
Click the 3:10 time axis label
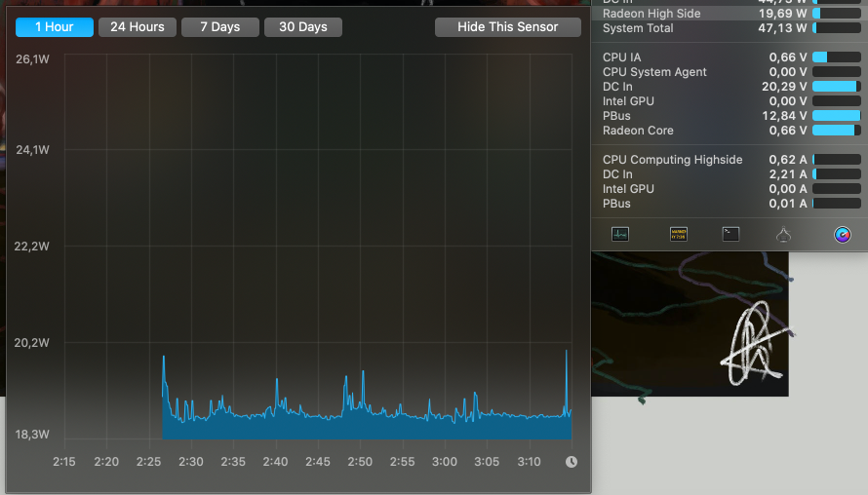529,462
